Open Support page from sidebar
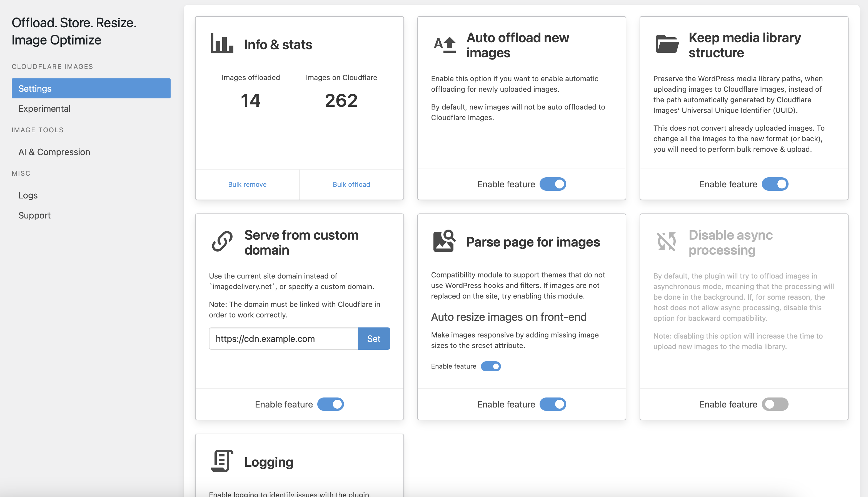Screen dimensions: 868x497 [34, 215]
